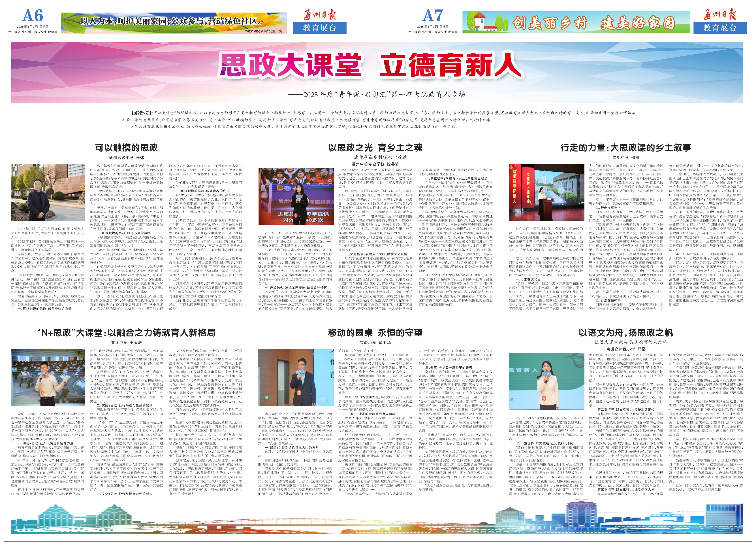Click byline 通州高级中学 张炜
The height and width of the screenshot is (546, 756).
126,157
